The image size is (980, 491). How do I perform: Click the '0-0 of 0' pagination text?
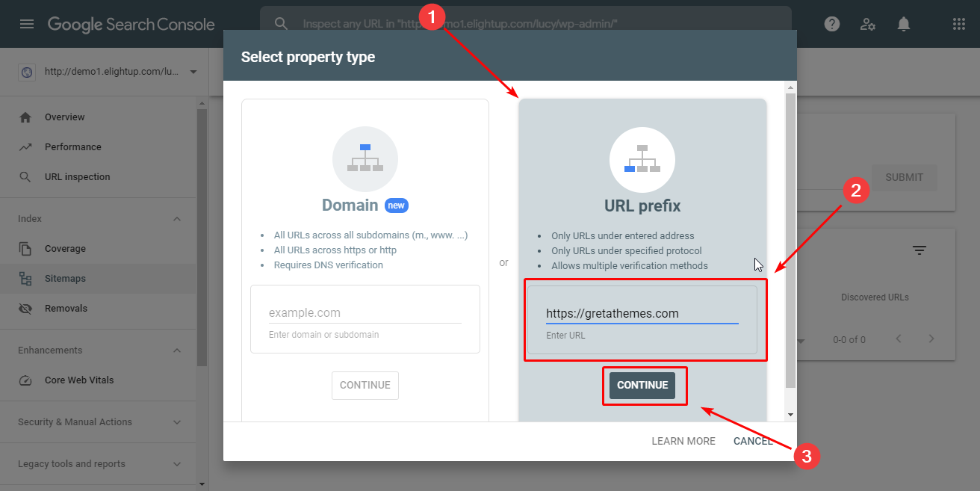tap(849, 339)
